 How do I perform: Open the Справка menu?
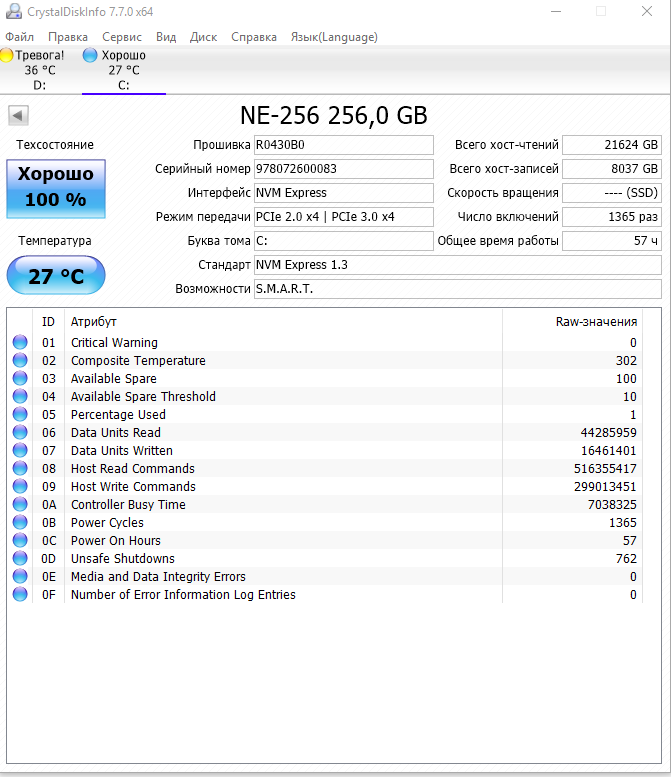(254, 37)
